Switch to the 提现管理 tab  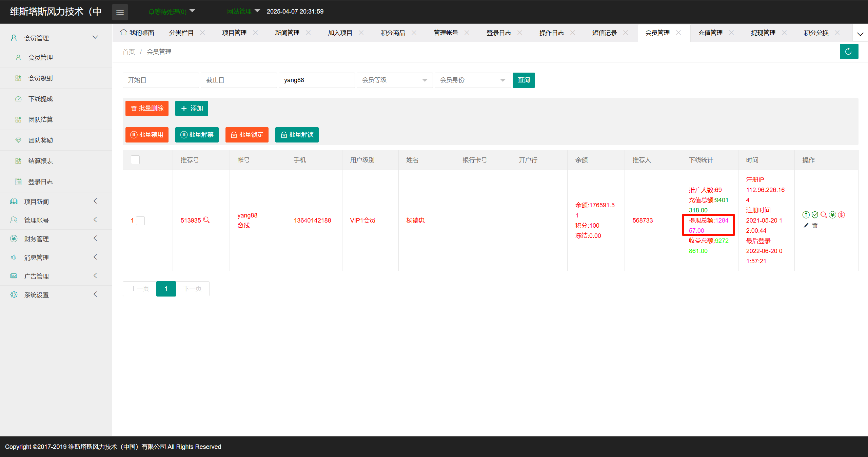(763, 33)
